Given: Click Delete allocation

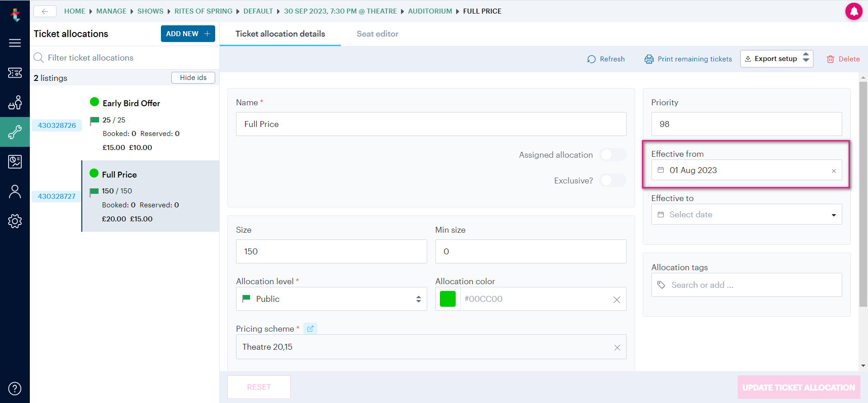Looking at the screenshot, I should 843,59.
